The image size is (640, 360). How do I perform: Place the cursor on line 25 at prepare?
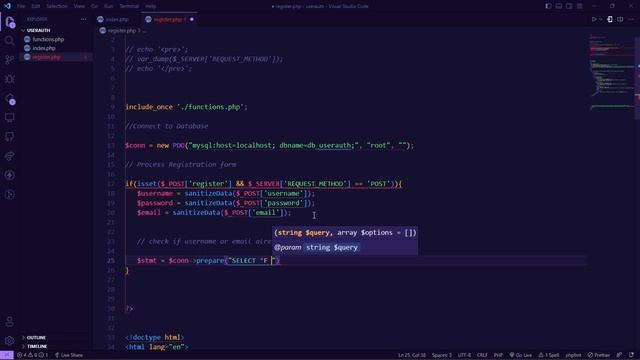210,260
